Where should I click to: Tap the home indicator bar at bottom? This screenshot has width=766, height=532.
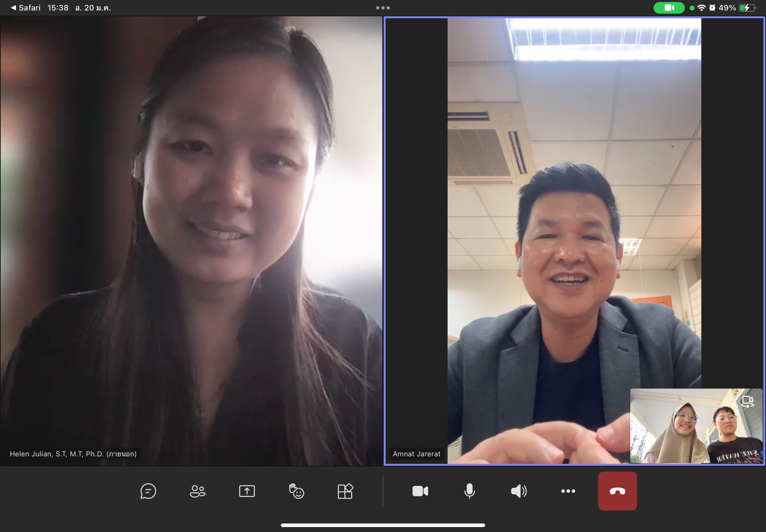383,525
